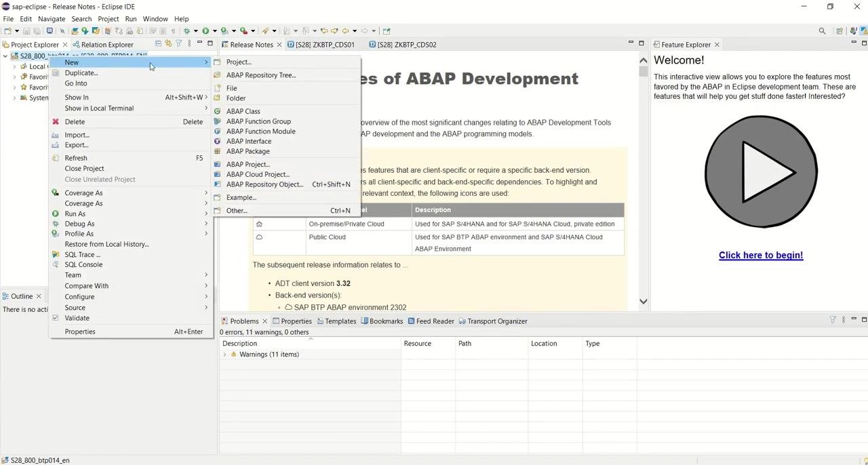Image resolution: width=868 pixels, height=465 pixels.
Task: Click the ABAP Class icon in submenu
Action: point(218,111)
